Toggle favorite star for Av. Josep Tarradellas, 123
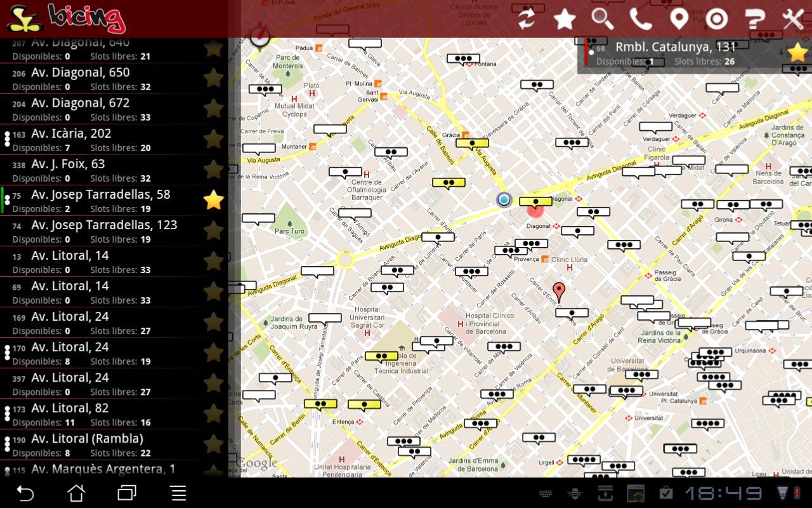 point(214,231)
